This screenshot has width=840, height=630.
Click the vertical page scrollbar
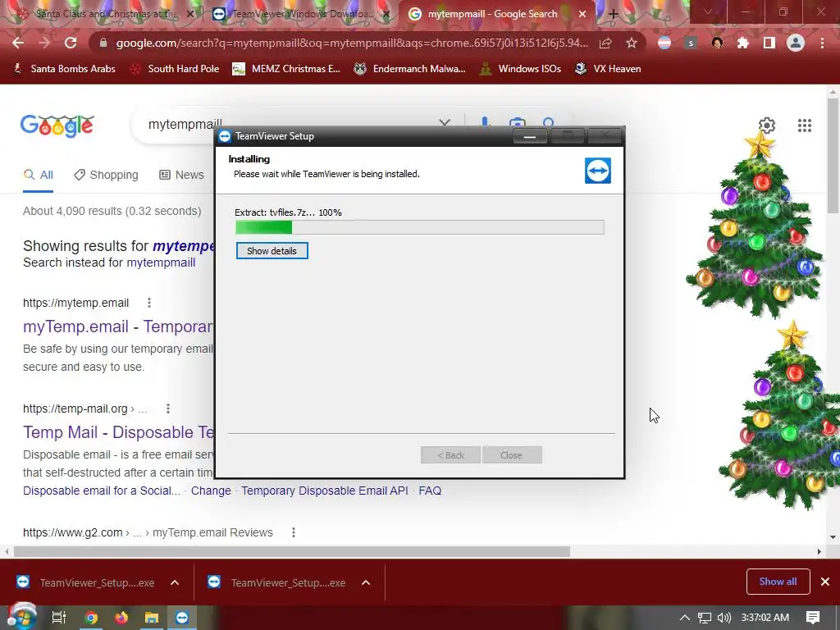pos(833,155)
